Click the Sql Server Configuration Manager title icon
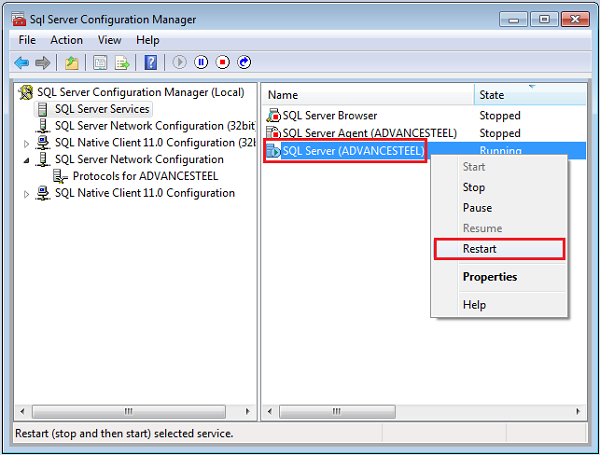600x455 pixels. (x=18, y=19)
